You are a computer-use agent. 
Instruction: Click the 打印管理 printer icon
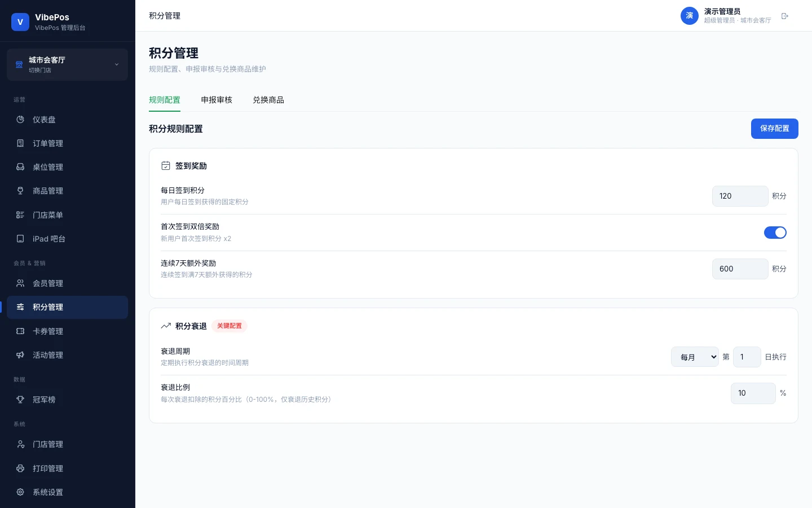coord(20,468)
